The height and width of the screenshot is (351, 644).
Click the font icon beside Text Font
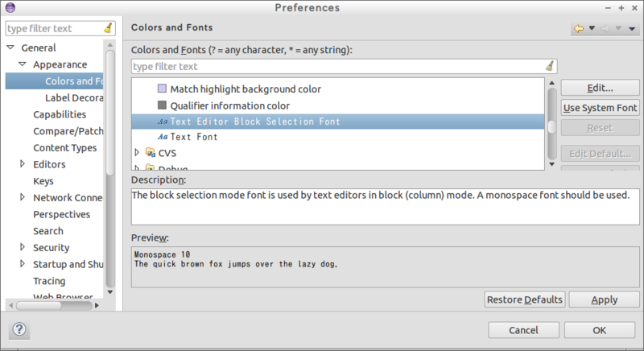coord(163,137)
